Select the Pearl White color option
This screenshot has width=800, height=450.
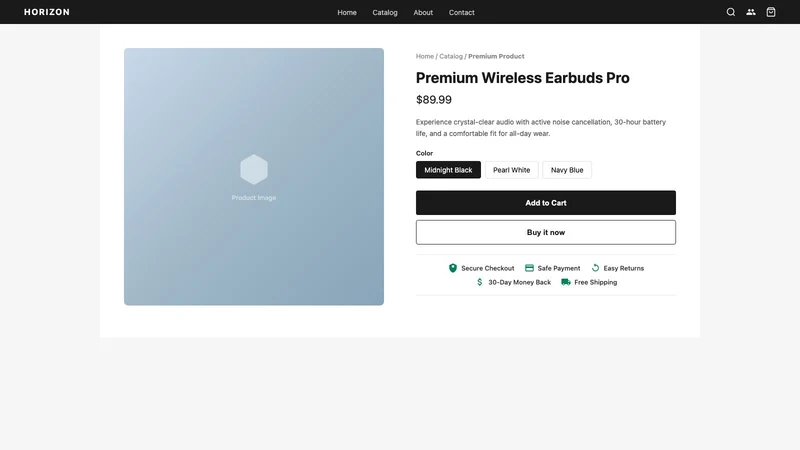pyautogui.click(x=511, y=170)
